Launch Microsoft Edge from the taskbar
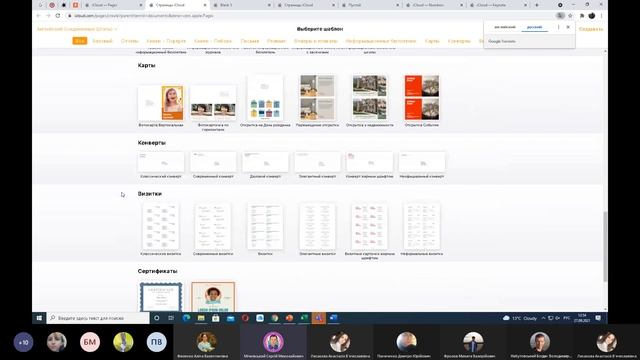The width and height of the screenshot is (640, 360). [187, 318]
